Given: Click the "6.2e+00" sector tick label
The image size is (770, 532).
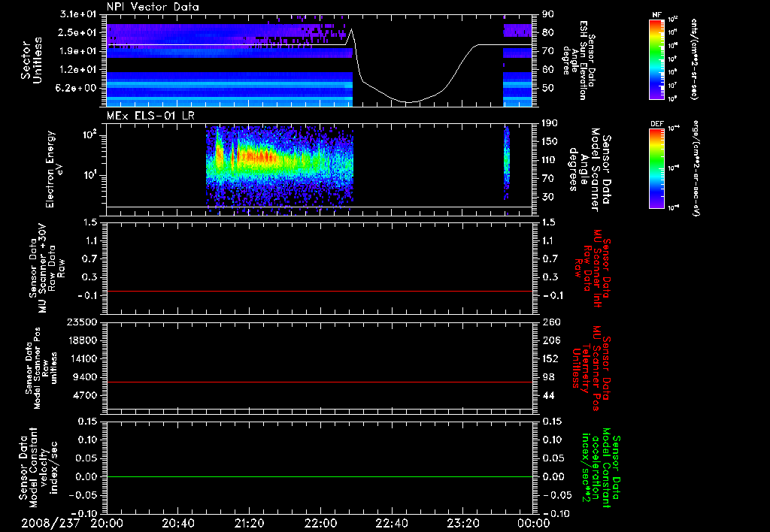Looking at the screenshot, I should point(77,88).
